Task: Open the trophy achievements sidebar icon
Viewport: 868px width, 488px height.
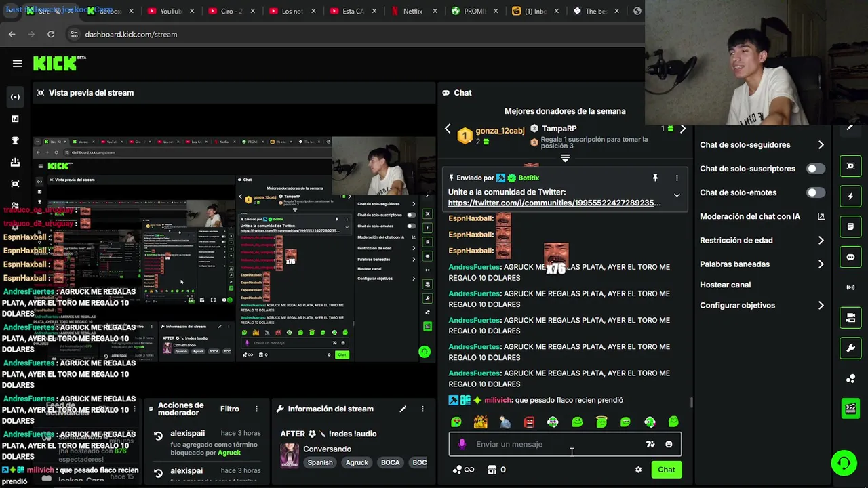Action: tap(15, 140)
